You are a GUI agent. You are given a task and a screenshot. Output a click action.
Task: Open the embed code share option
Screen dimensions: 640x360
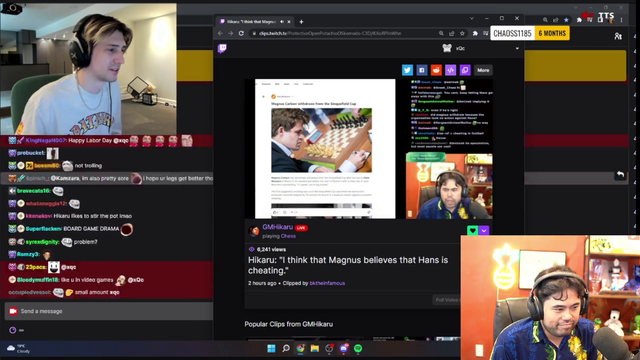click(x=450, y=70)
